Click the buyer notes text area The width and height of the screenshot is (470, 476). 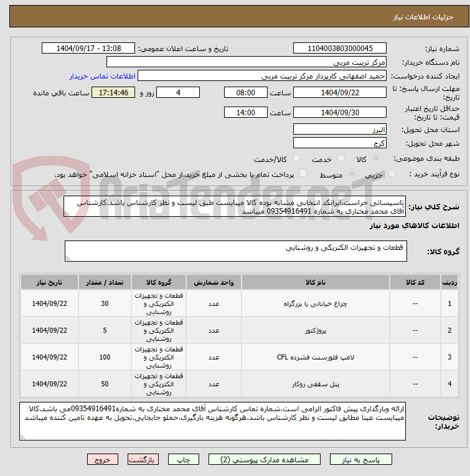pyautogui.click(x=212, y=421)
